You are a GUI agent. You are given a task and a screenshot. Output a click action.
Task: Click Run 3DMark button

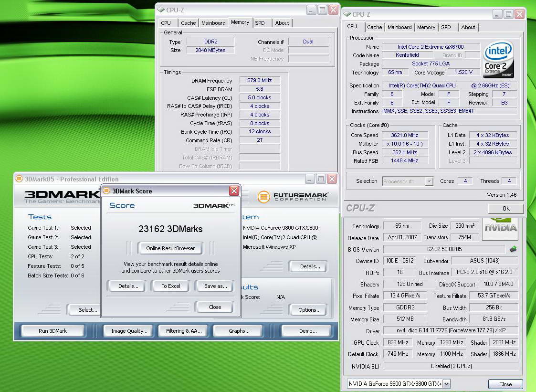click(x=53, y=331)
